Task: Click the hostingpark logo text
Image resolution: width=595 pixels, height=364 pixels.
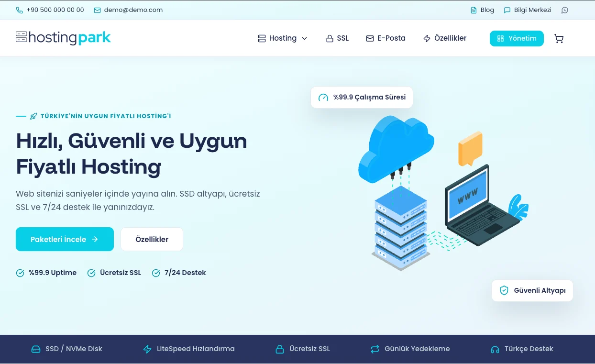Action: pos(70,38)
